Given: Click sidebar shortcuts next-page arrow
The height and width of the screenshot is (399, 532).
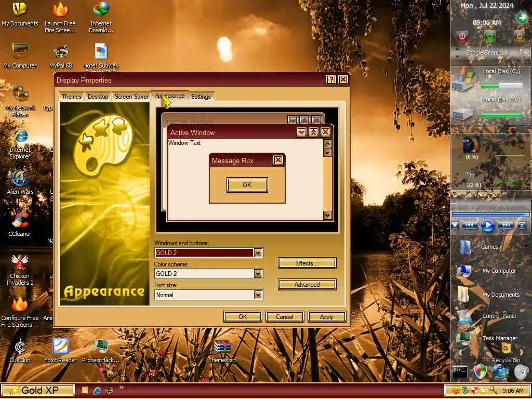Looking at the screenshot, I should pos(522,353).
